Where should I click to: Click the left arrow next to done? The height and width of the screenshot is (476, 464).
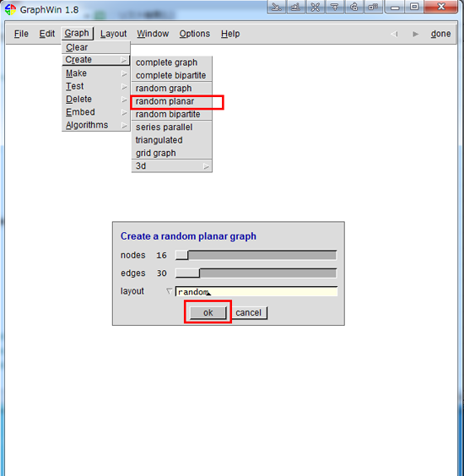[x=394, y=34]
